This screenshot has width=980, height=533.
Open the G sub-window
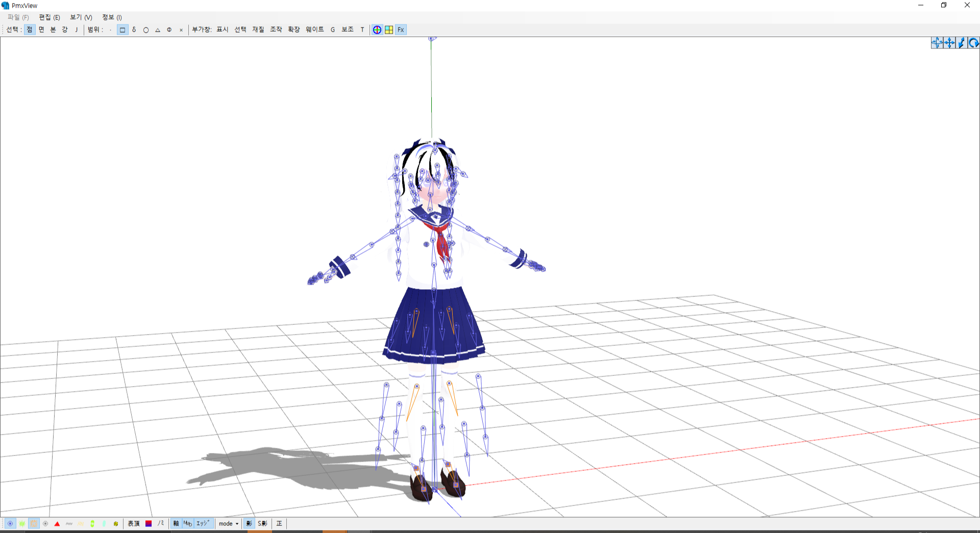pos(333,30)
